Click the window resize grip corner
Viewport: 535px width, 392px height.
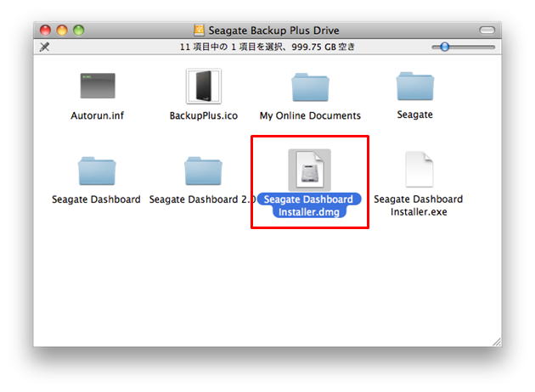(x=497, y=342)
